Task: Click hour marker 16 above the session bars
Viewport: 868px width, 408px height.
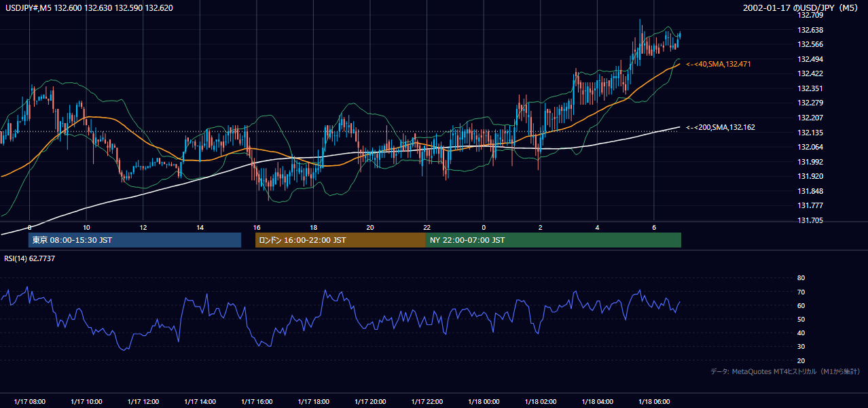Action: [x=257, y=227]
